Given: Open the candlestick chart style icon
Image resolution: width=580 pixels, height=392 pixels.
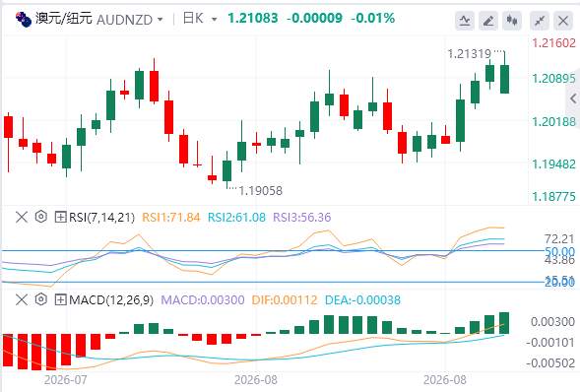Looking at the screenshot, I should [512, 21].
